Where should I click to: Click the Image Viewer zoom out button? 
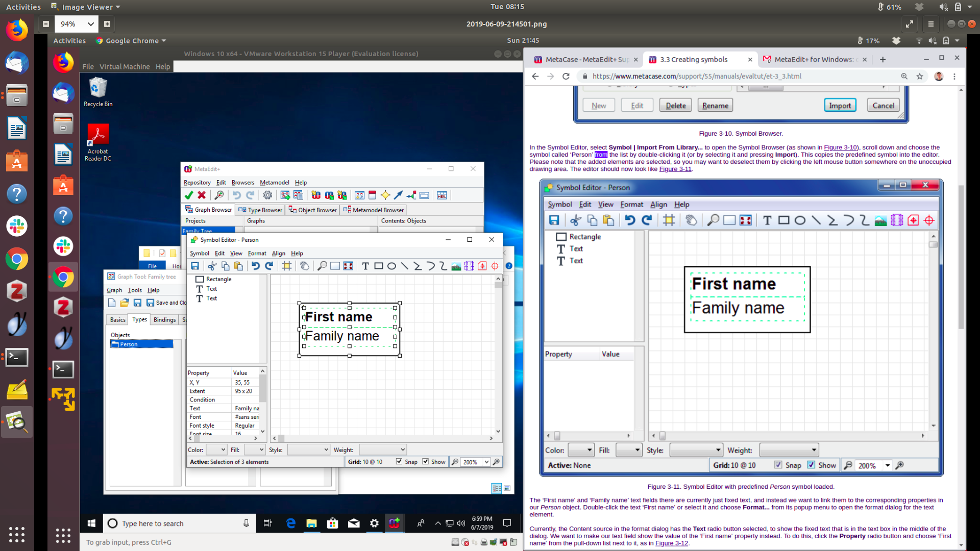coord(46,24)
